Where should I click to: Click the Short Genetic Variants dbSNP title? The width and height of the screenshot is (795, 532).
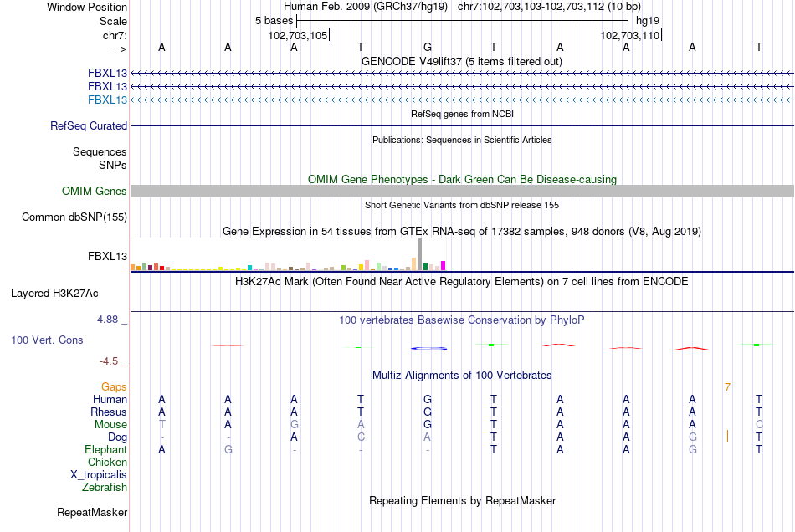pos(462,205)
